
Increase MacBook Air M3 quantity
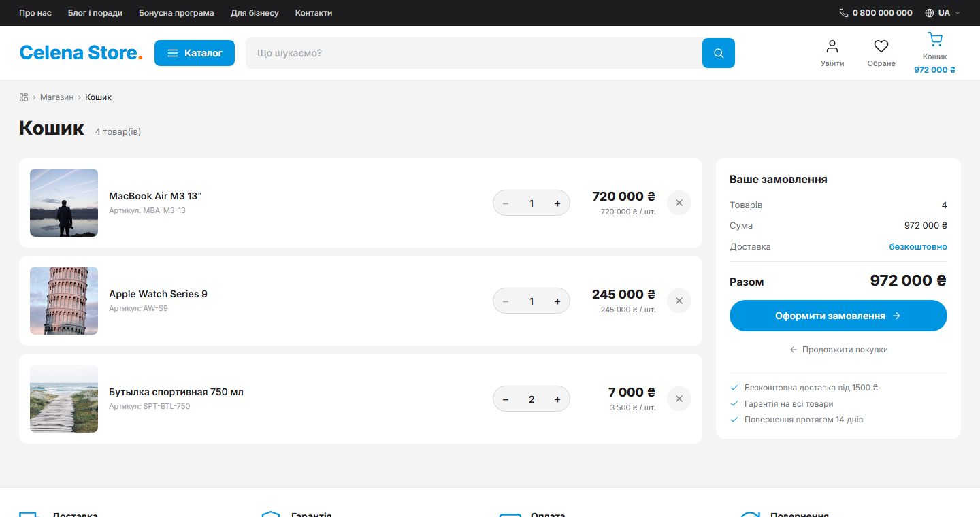pyautogui.click(x=557, y=203)
